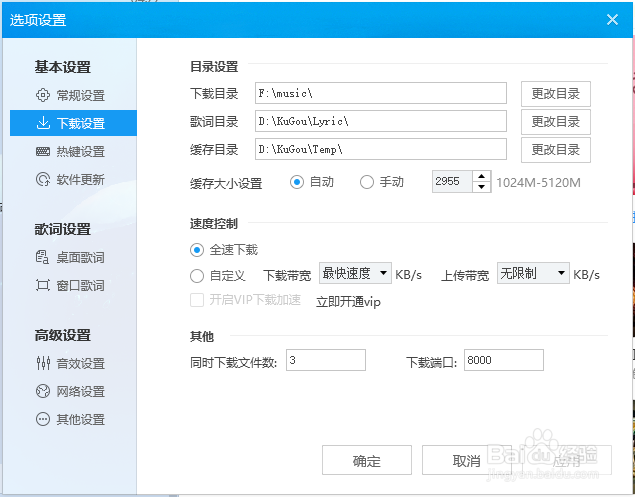
Task: Switch to 窗口歌词 settings
Action: pos(73,285)
